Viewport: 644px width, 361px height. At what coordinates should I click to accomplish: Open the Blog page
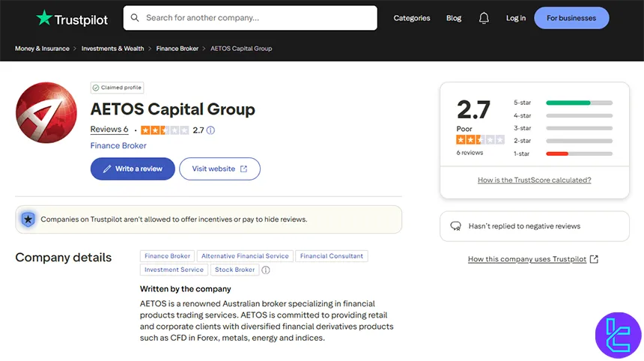(x=454, y=18)
